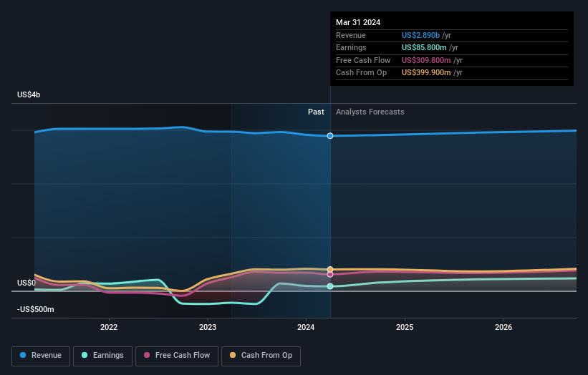The height and width of the screenshot is (375, 588).
Task: Click the US$2.890b revenue value in tooltip
Action: point(421,36)
